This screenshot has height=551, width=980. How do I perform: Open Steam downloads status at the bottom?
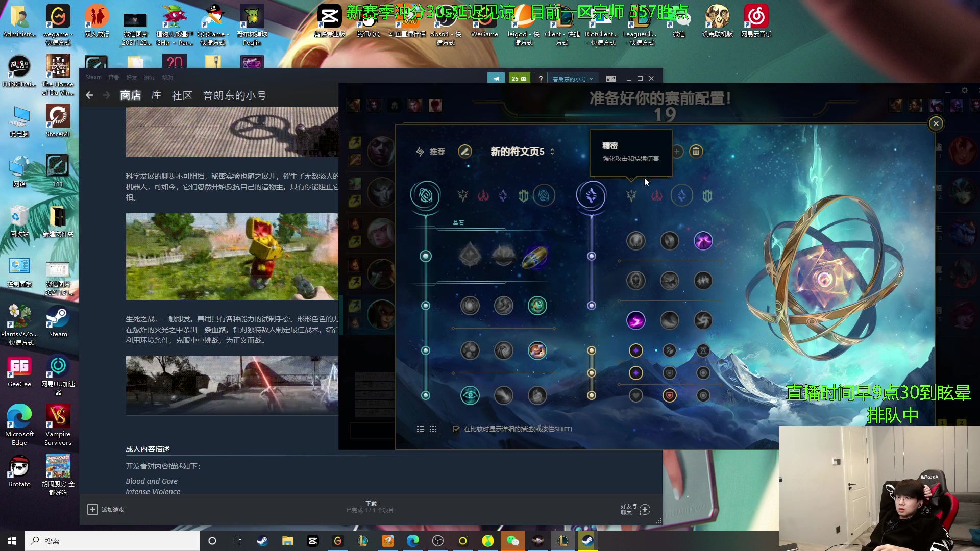pyautogui.click(x=370, y=507)
